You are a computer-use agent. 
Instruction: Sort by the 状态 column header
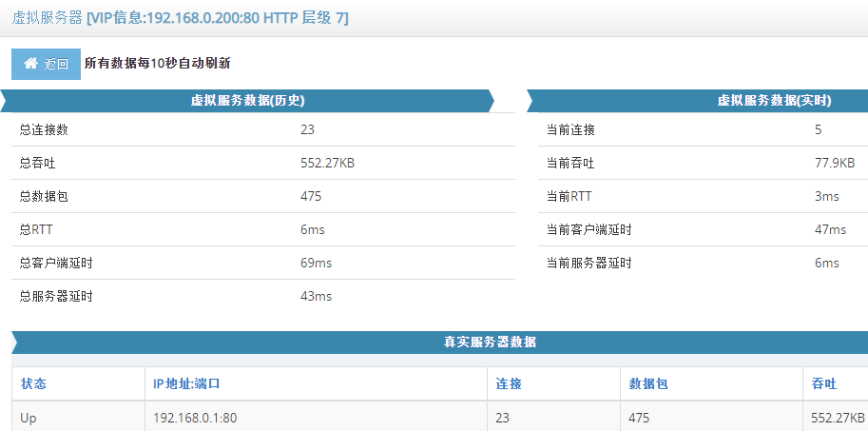click(x=33, y=383)
